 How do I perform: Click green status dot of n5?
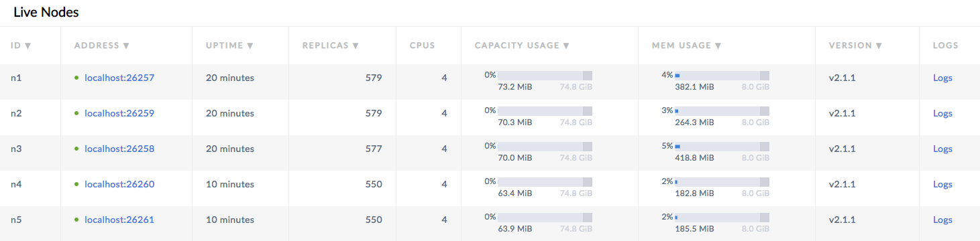[76, 220]
